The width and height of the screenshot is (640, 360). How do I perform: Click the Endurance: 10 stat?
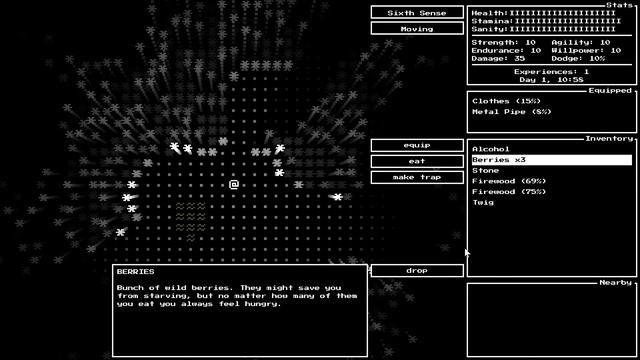click(506, 51)
